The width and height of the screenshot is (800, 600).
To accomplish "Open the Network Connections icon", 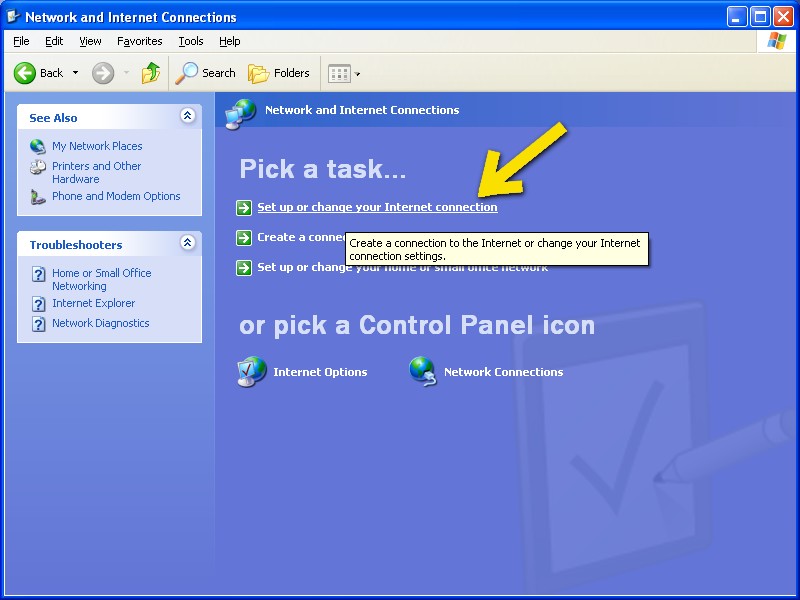I will [423, 372].
